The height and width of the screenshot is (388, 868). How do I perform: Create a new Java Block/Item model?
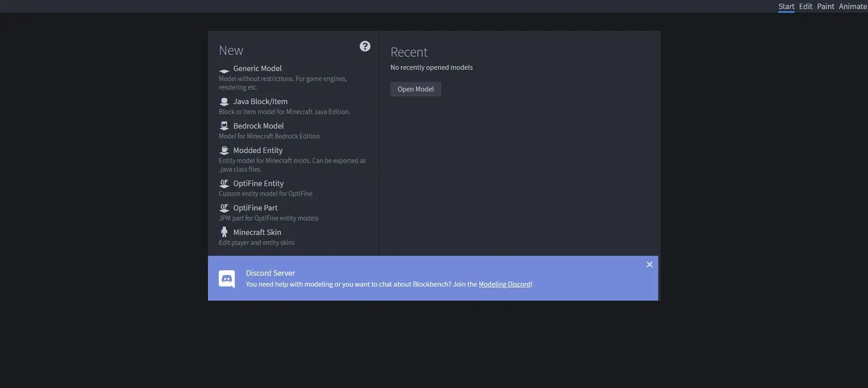tap(260, 101)
